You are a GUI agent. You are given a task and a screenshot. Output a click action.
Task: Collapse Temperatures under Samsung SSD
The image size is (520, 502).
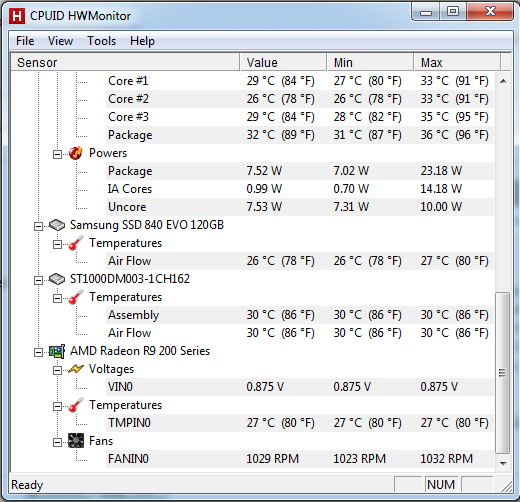point(57,244)
